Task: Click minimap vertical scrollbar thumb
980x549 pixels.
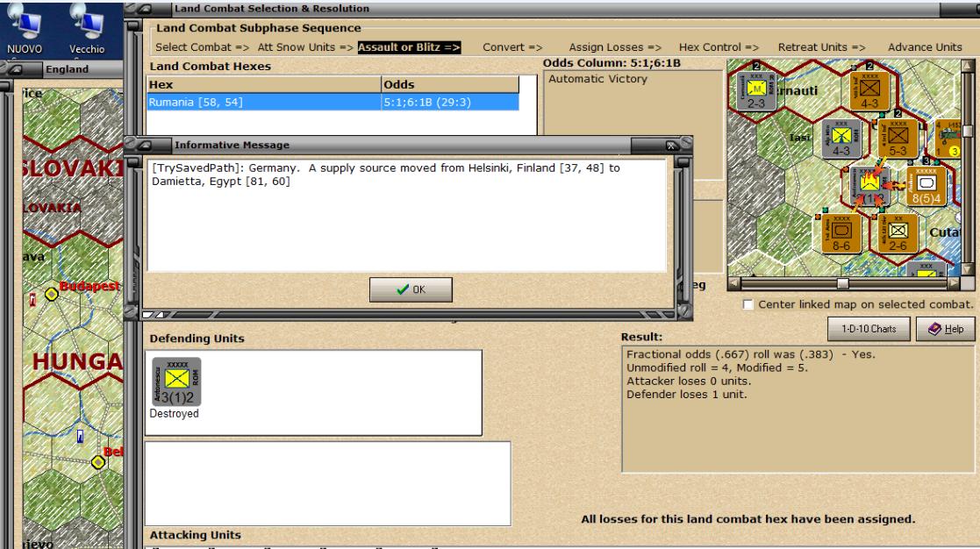Action: [x=968, y=131]
